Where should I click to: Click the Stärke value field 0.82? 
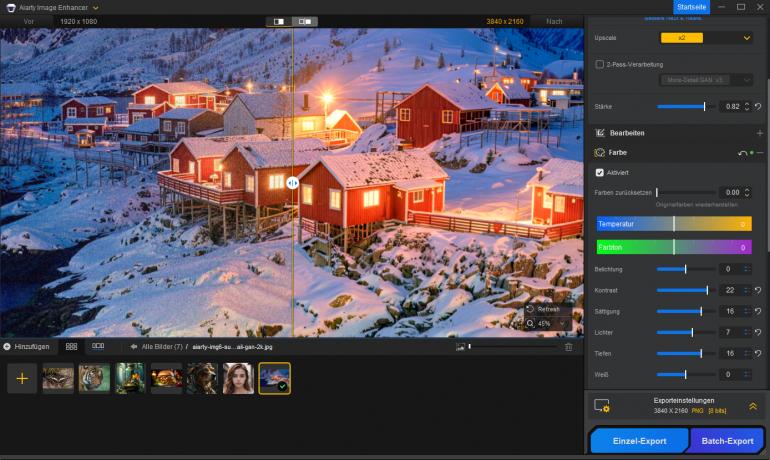click(732, 107)
